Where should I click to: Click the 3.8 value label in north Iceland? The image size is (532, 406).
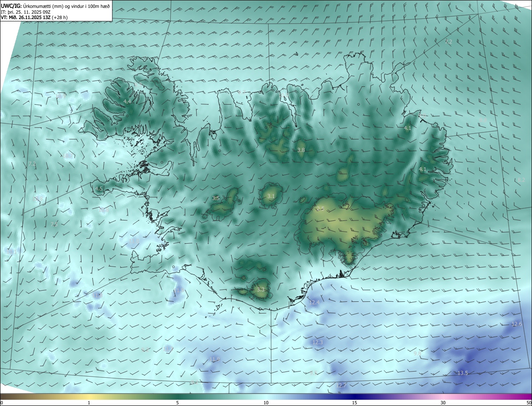click(301, 150)
